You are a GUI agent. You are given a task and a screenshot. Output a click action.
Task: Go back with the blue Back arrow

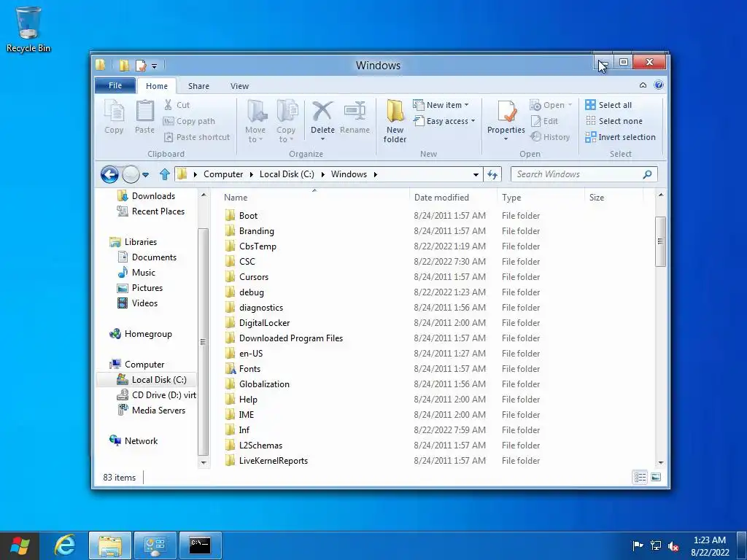click(x=109, y=174)
